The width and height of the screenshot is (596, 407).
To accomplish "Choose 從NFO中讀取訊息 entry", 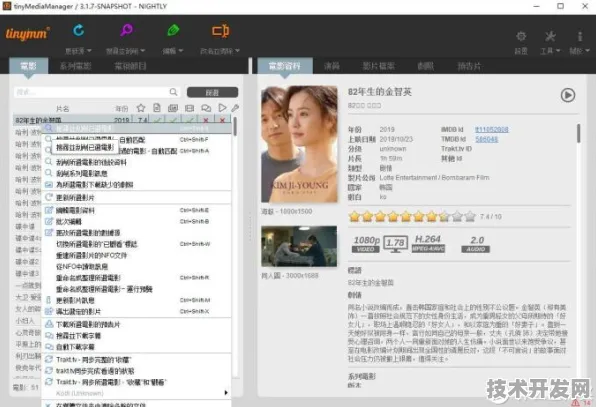I will pyautogui.click(x=137, y=266).
